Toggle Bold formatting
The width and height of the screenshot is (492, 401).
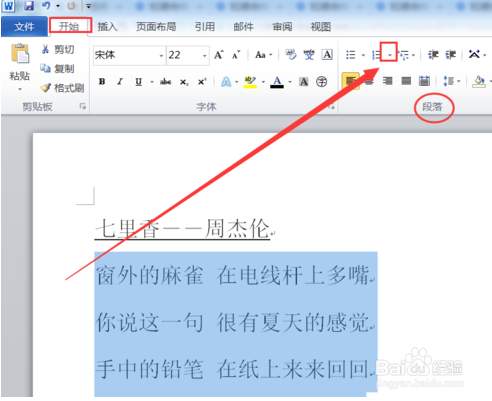102,82
